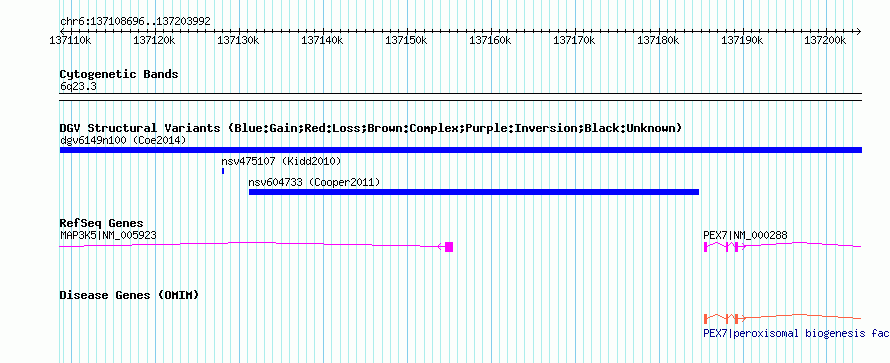Click the 6q23.3 band label
The image size is (890, 363).
point(77,86)
